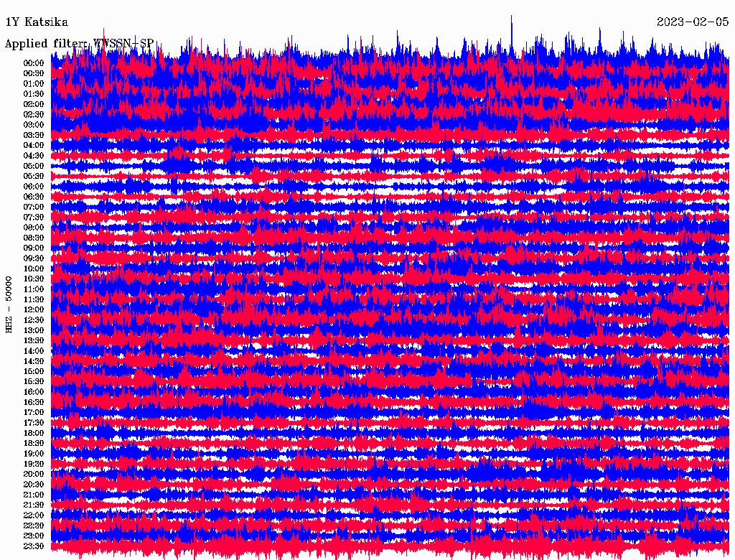Click the 03:00 time row label
The image size is (735, 560).
click(34, 125)
